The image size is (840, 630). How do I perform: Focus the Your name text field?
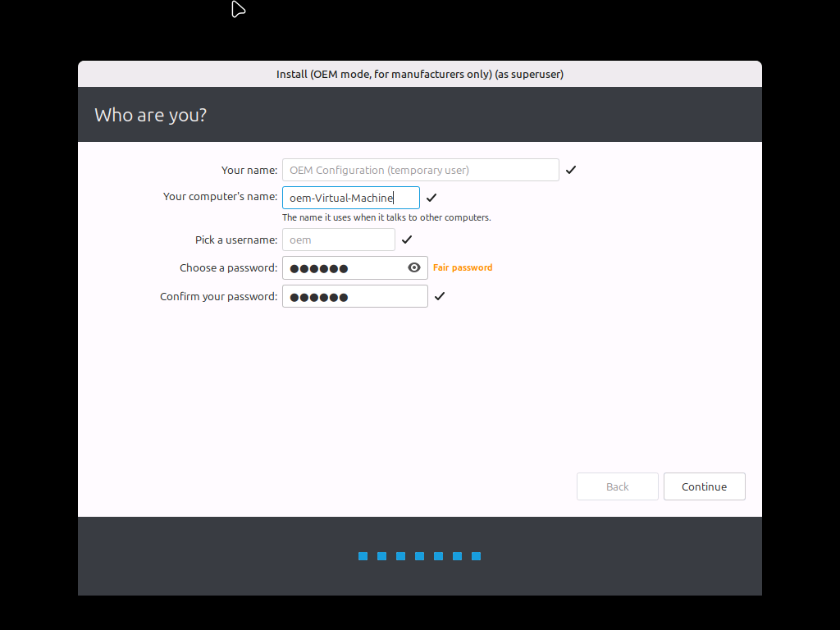(420, 170)
